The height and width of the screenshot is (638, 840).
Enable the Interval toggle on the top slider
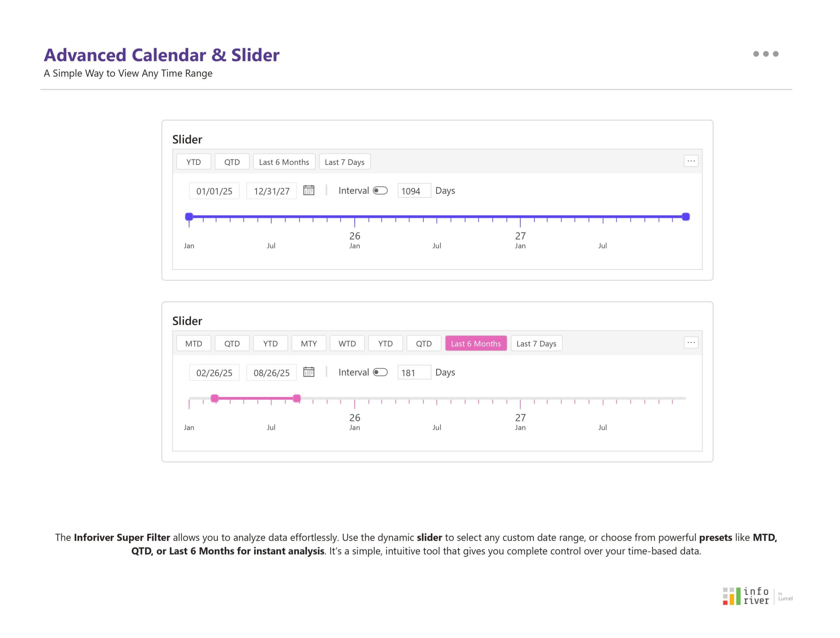380,190
